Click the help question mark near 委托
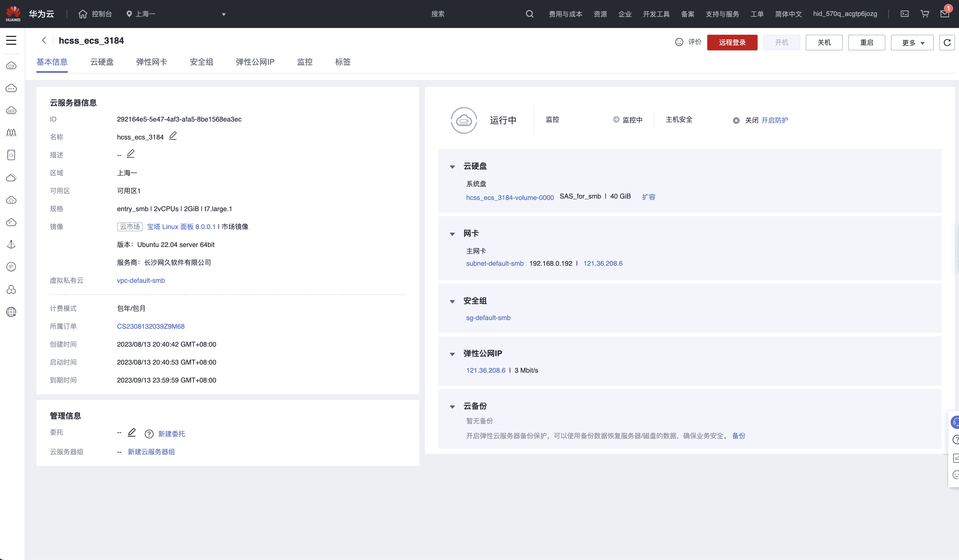This screenshot has height=560, width=959. pyautogui.click(x=149, y=434)
